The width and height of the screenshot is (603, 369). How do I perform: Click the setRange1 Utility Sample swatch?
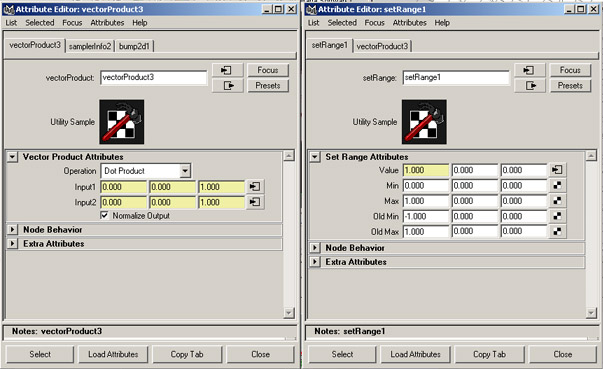tap(424, 122)
